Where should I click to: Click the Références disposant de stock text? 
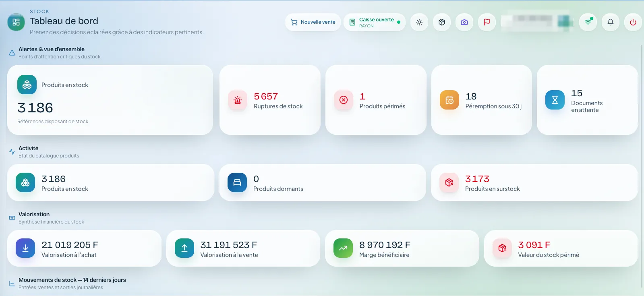pos(53,122)
